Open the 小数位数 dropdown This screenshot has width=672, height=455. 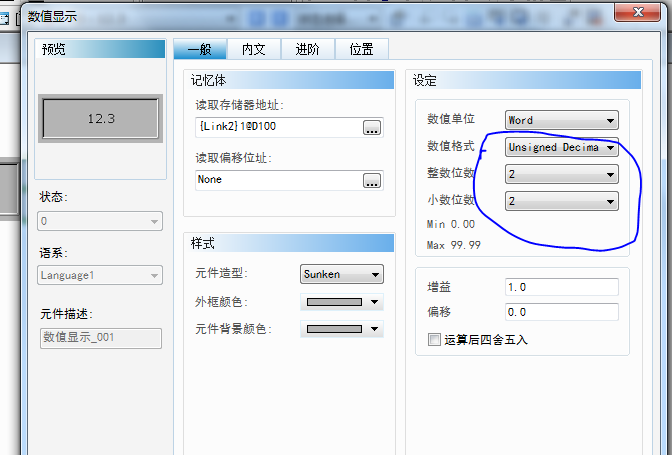[x=561, y=201]
